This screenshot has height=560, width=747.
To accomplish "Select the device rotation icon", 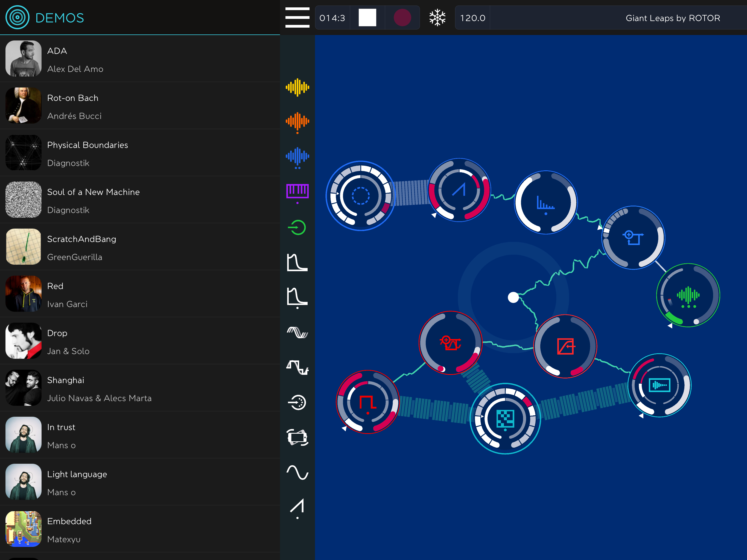I will coord(297,437).
